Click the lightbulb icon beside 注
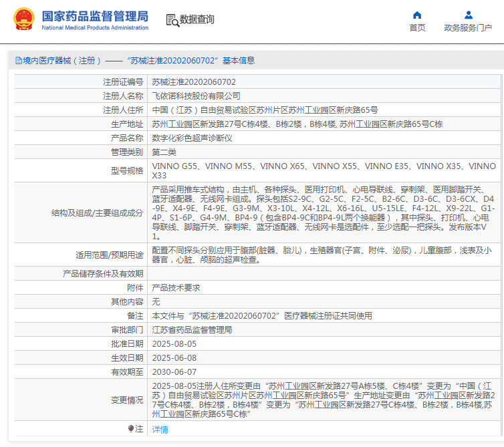This screenshot has height=447, width=504. point(131,428)
